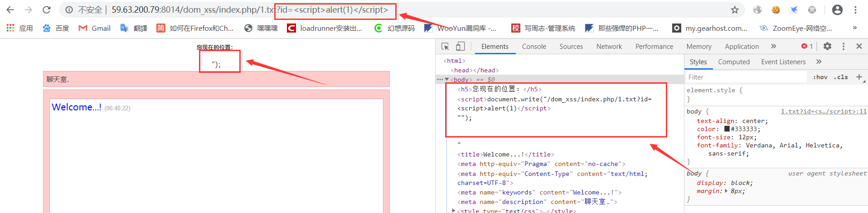Click the Styles Filter input field
This screenshot has width=868, height=213.
pos(746,77)
